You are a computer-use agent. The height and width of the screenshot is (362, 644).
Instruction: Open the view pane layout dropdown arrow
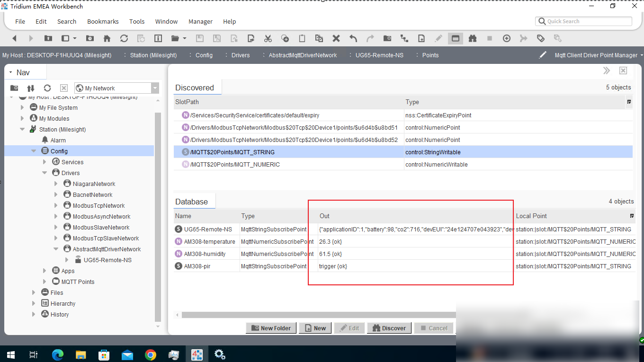(75, 38)
